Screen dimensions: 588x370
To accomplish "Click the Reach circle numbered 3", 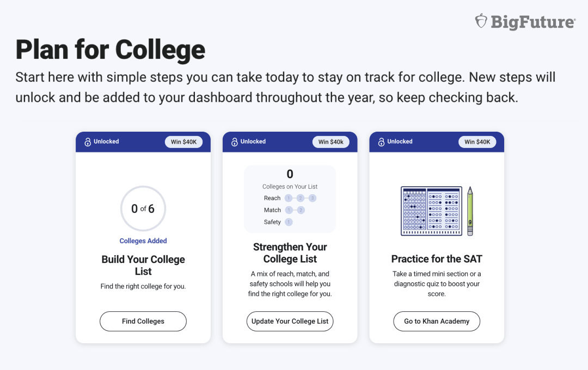I will 313,198.
